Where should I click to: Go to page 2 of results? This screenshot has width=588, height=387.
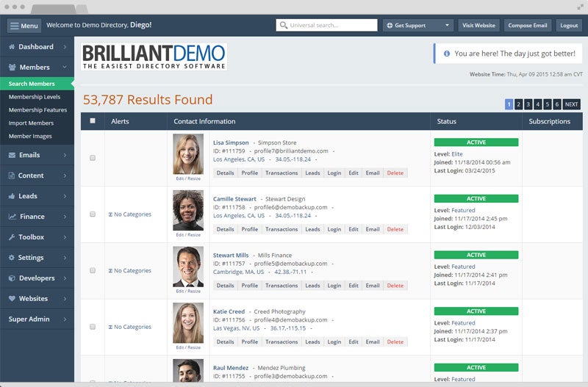pos(519,104)
